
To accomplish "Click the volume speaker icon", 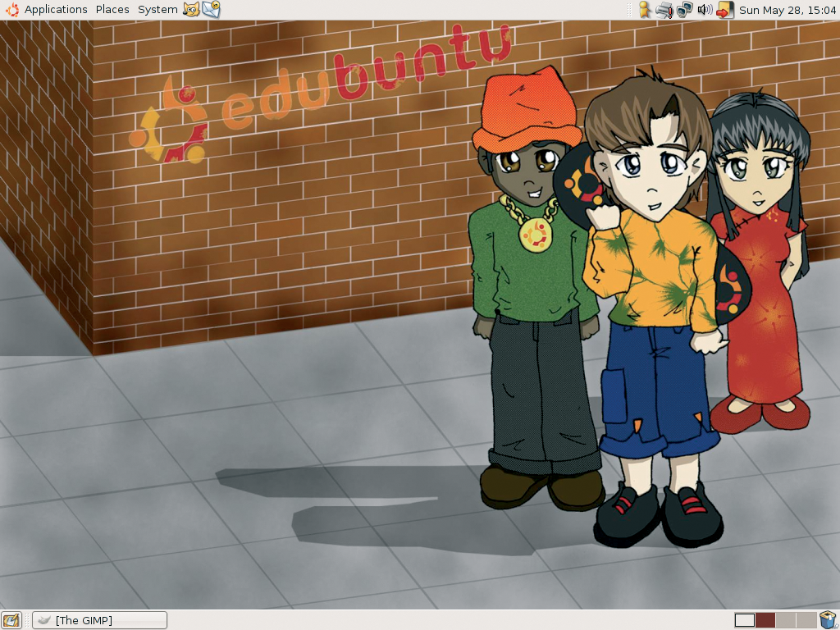I will [x=705, y=10].
